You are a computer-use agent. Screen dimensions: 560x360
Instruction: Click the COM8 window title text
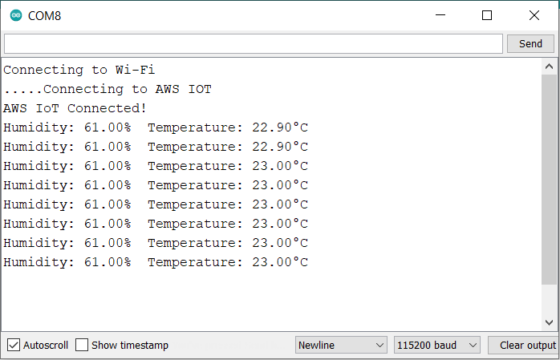pyautogui.click(x=45, y=16)
